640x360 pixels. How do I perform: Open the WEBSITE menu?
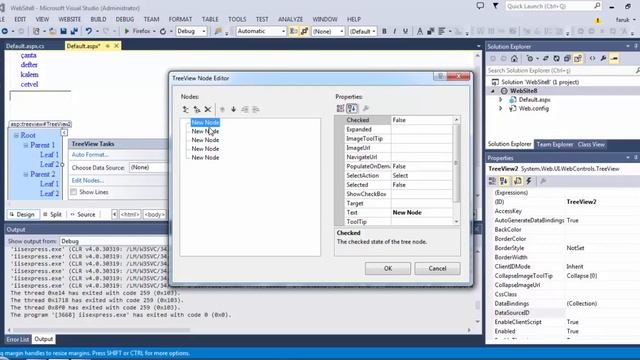pyautogui.click(x=69, y=19)
